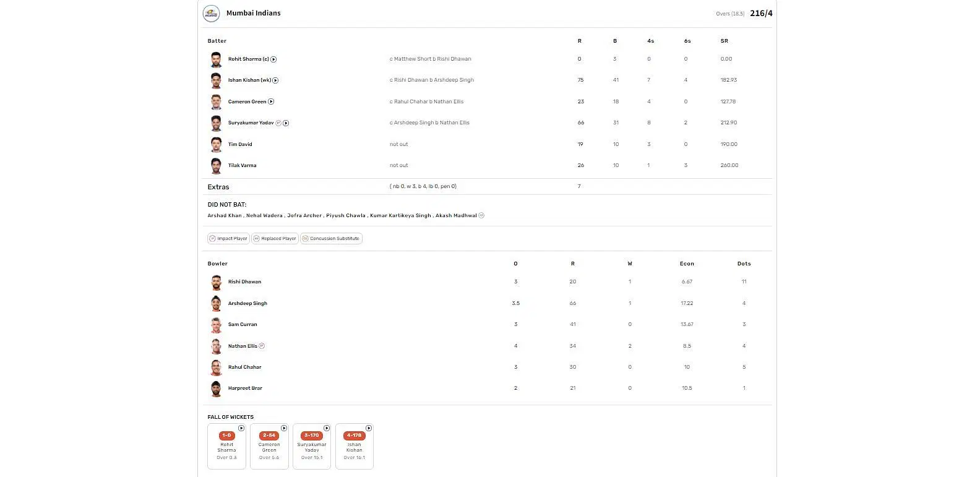Click the Impact Player legend button

[x=228, y=238]
